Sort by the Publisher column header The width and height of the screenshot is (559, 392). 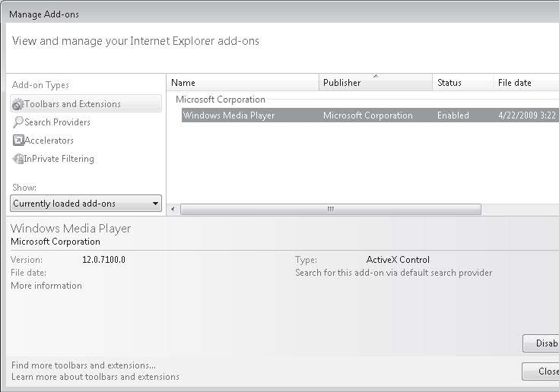click(x=376, y=83)
